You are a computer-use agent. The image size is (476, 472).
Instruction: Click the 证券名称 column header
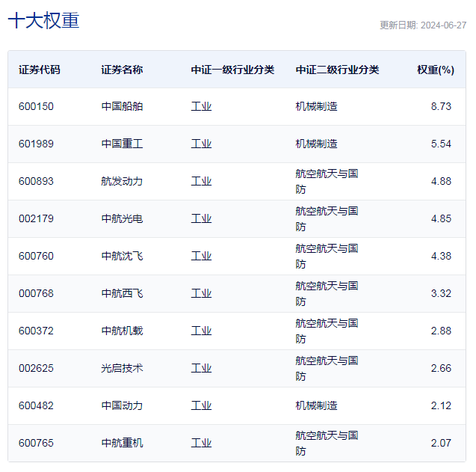122,70
